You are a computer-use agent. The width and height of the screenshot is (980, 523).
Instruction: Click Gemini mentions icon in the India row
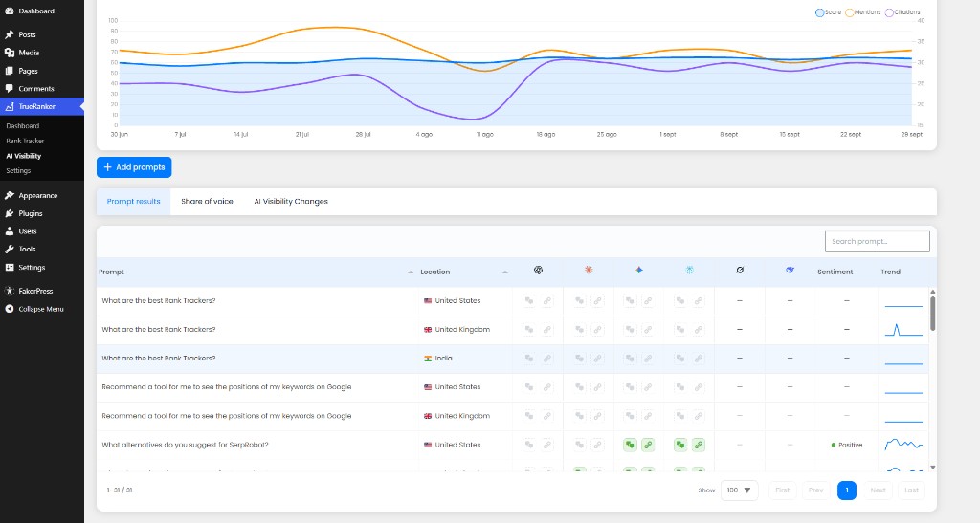pos(630,359)
